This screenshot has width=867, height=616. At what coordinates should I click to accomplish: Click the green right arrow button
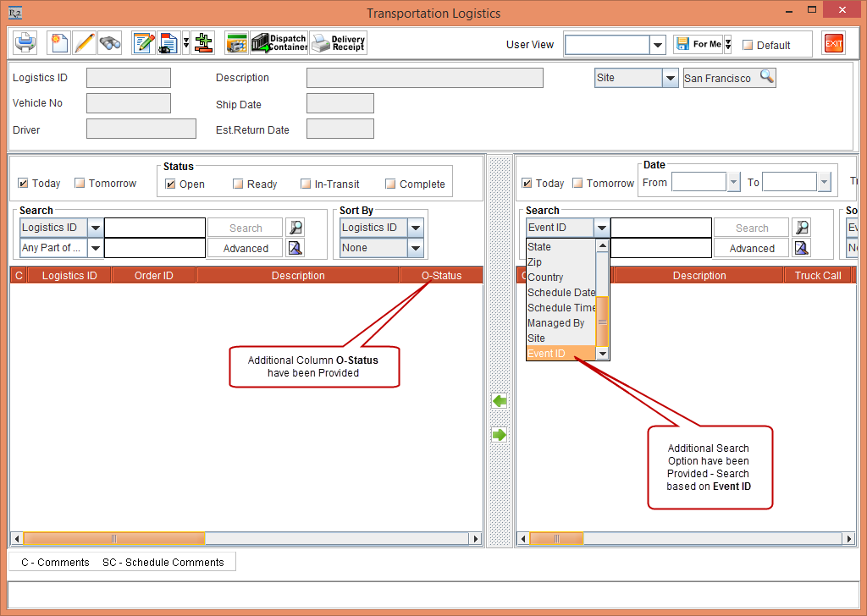(x=500, y=435)
